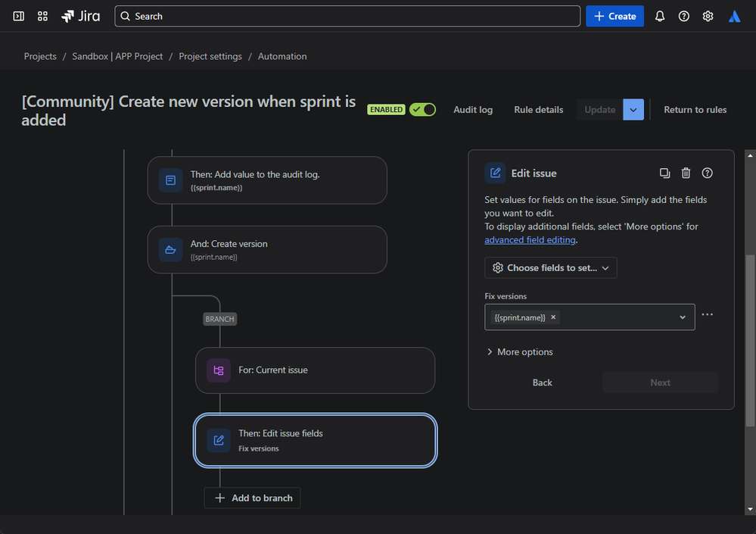Open help for the Edit issue panel
Screen dimensions: 756x534
[x=708, y=173]
